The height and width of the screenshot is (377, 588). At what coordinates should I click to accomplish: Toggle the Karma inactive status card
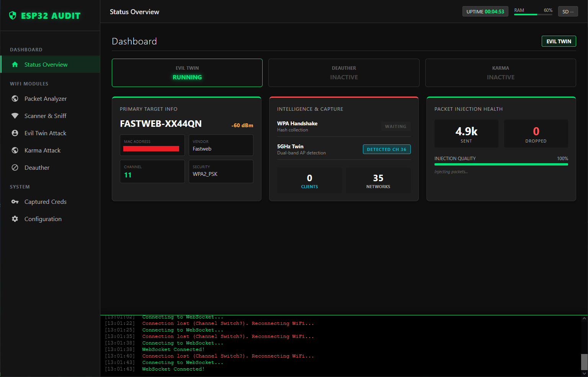(x=501, y=73)
